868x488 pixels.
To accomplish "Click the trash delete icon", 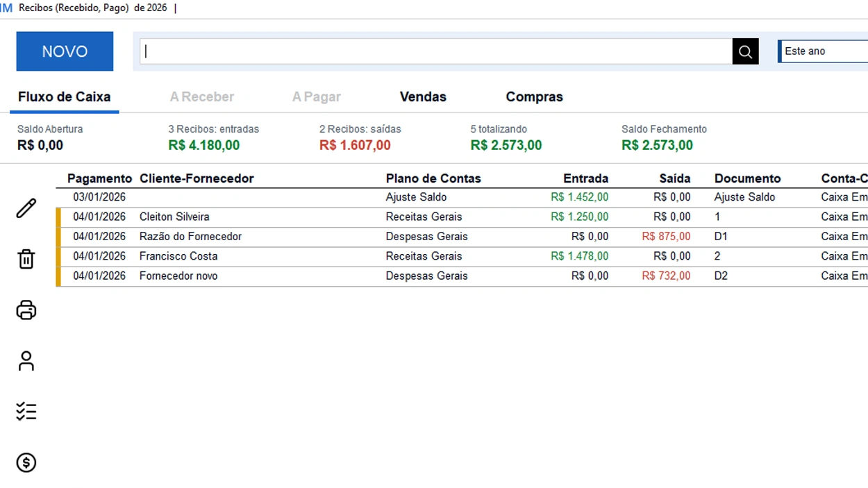I will [26, 259].
